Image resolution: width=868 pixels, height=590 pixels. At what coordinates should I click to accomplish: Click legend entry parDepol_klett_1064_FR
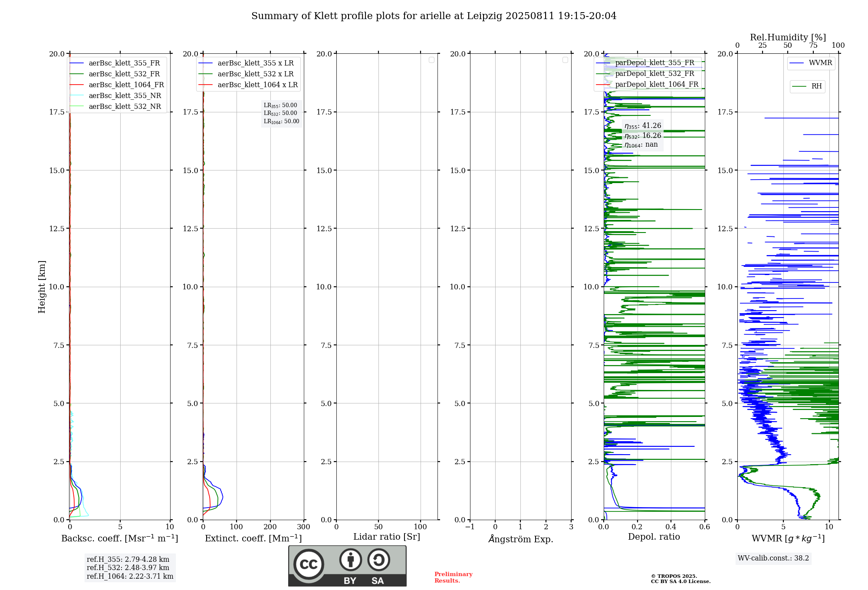point(657,84)
